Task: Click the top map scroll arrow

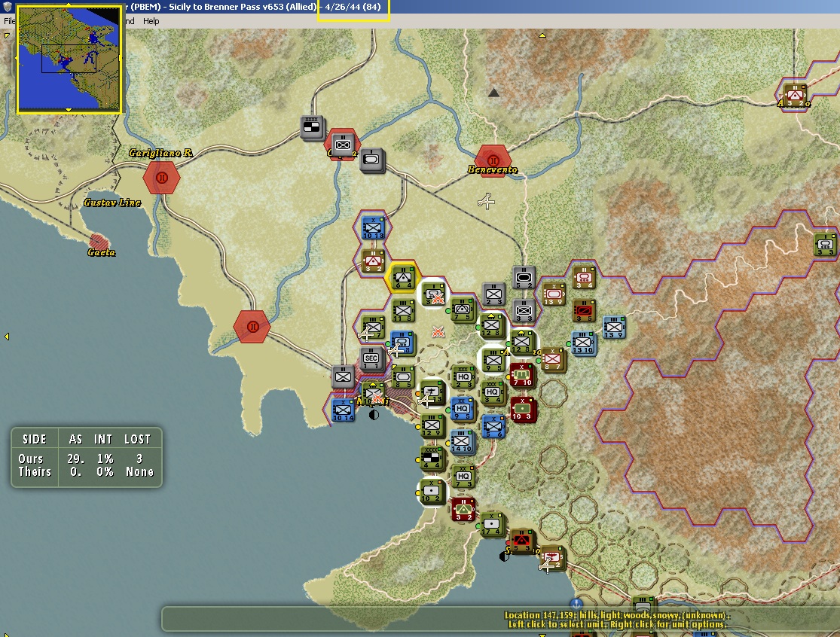Action: pos(542,35)
